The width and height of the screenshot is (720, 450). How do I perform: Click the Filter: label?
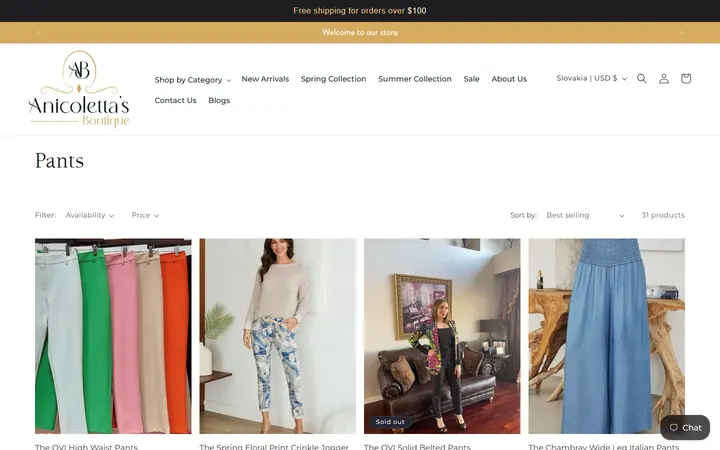point(45,215)
